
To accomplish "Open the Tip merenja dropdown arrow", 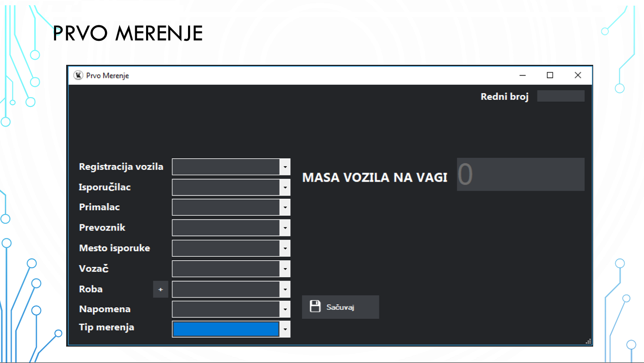I will click(x=285, y=329).
